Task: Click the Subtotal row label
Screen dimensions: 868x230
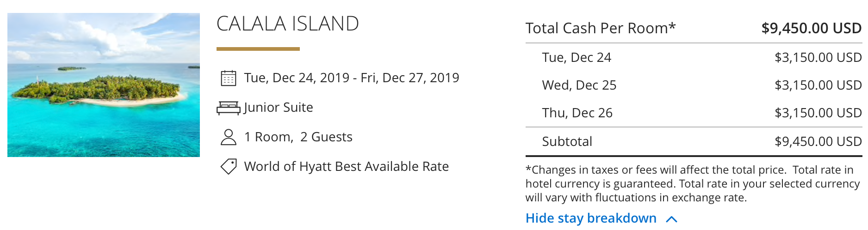Action: 567,141
